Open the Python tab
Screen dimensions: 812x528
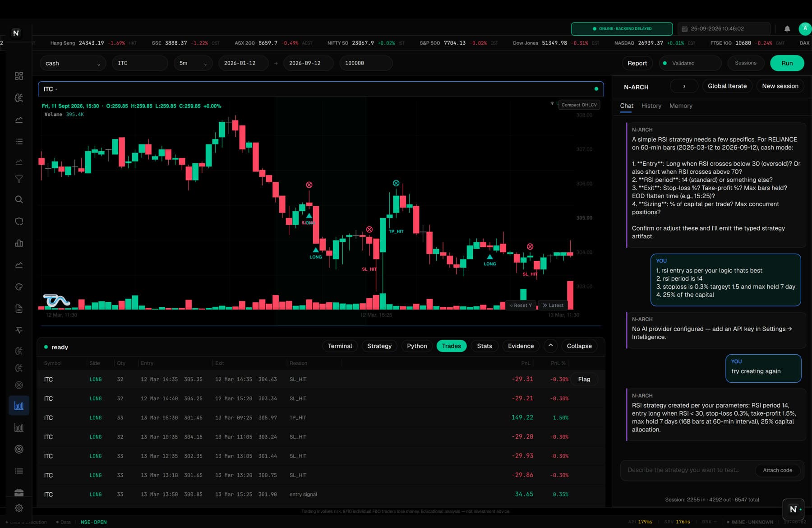[x=417, y=346]
